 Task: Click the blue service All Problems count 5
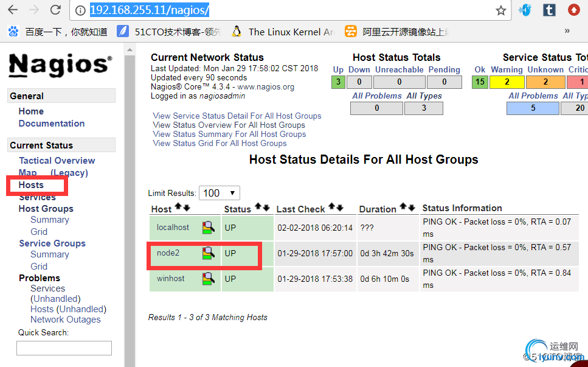coord(533,108)
